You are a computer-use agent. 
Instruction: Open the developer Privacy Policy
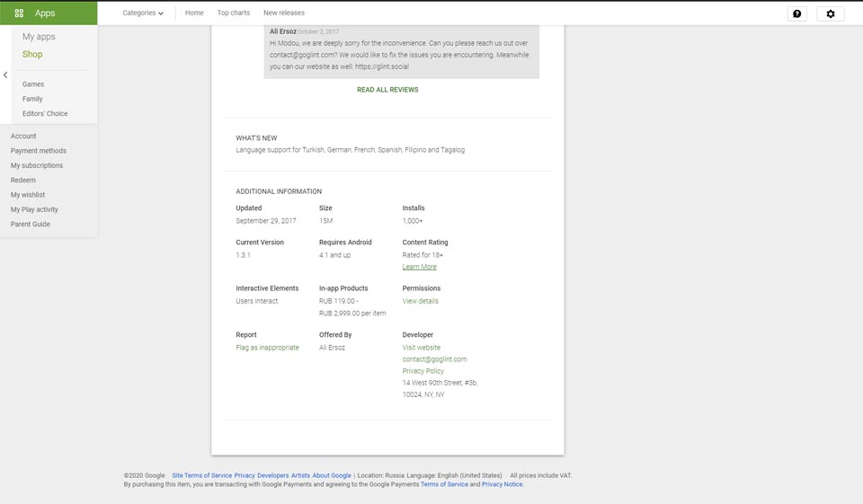(x=423, y=371)
